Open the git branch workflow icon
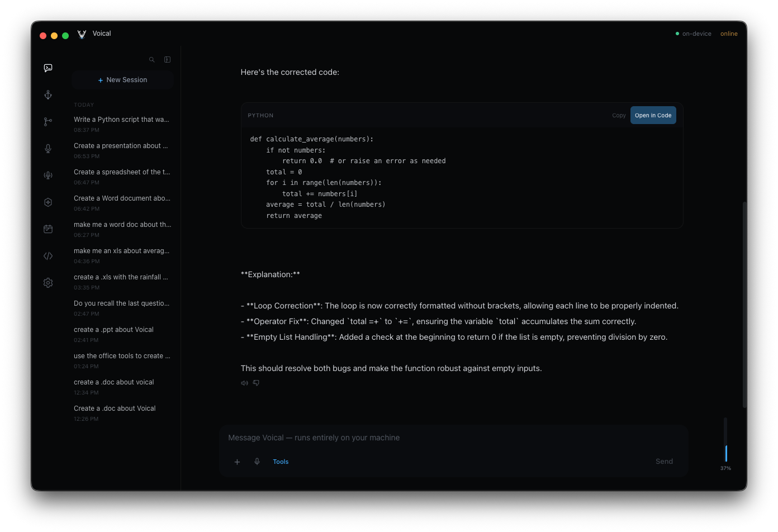Image resolution: width=778 pixels, height=532 pixels. [48, 122]
